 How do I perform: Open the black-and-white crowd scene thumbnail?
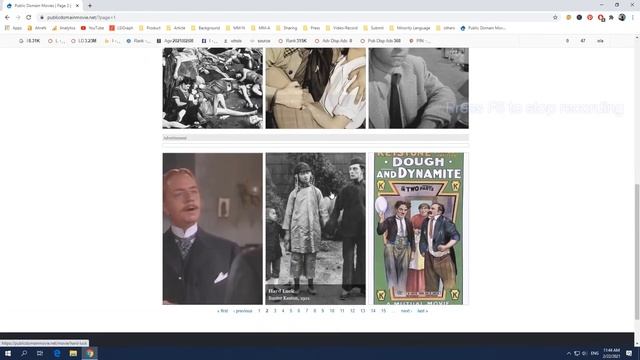[x=213, y=88]
